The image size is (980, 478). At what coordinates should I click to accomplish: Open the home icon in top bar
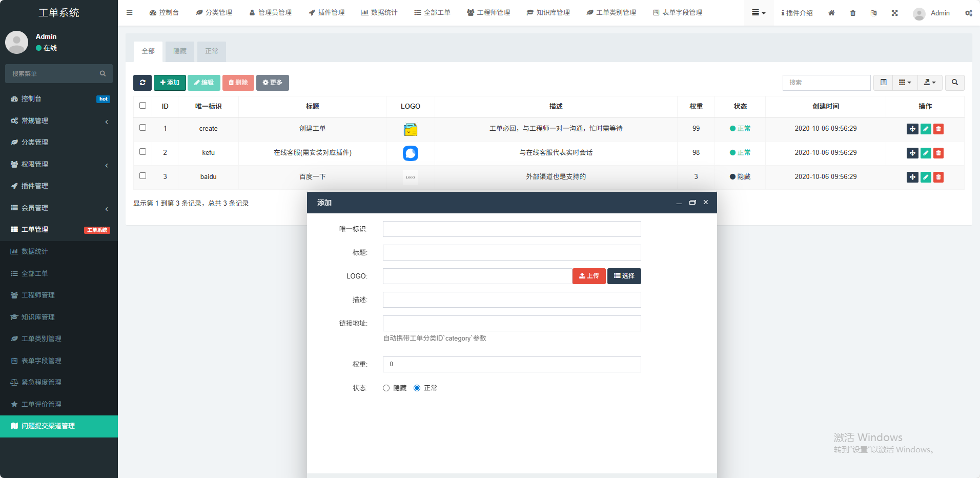[831, 13]
